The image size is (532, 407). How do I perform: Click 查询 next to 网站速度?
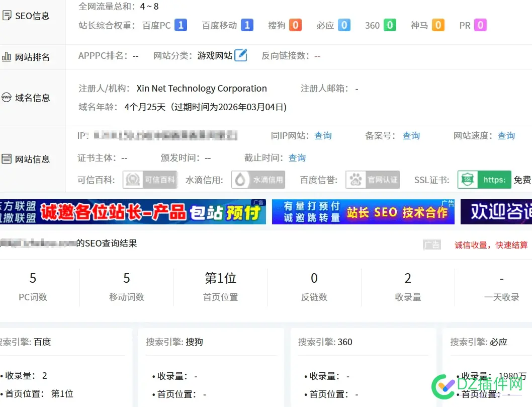tap(506, 136)
